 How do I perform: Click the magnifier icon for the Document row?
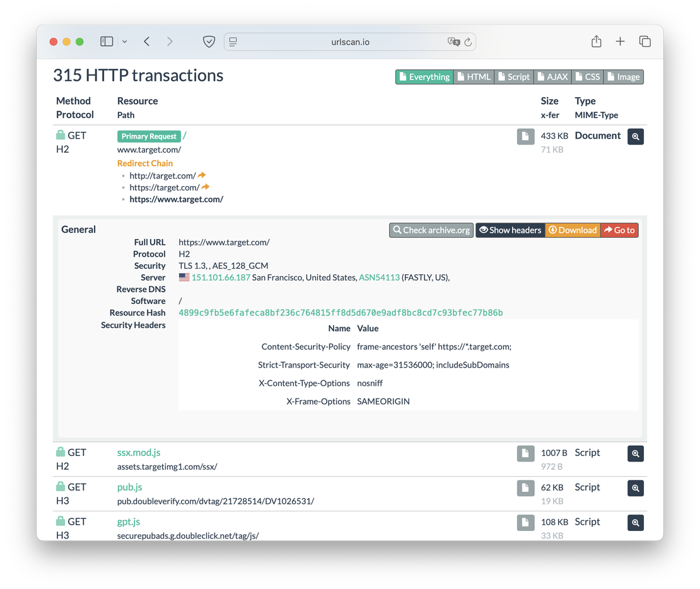635,136
